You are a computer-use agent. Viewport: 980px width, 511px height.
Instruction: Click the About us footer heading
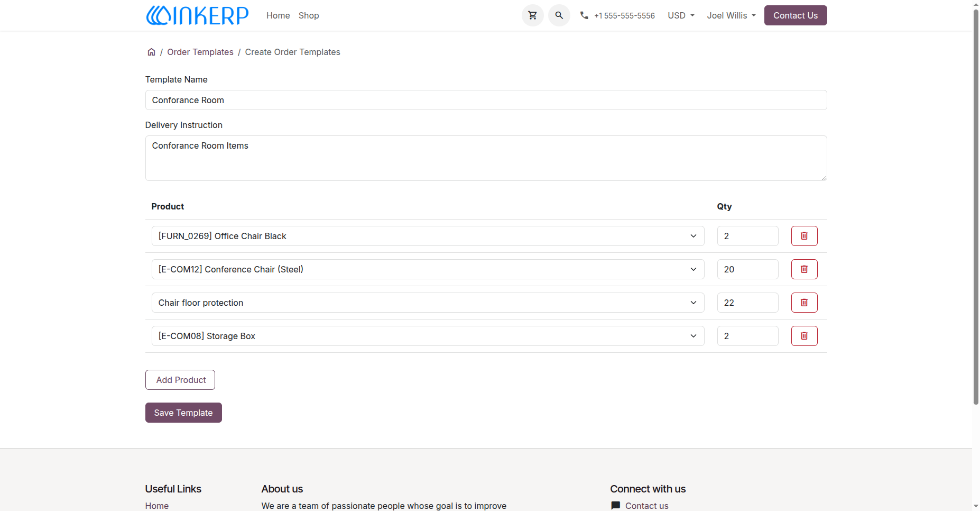click(282, 489)
